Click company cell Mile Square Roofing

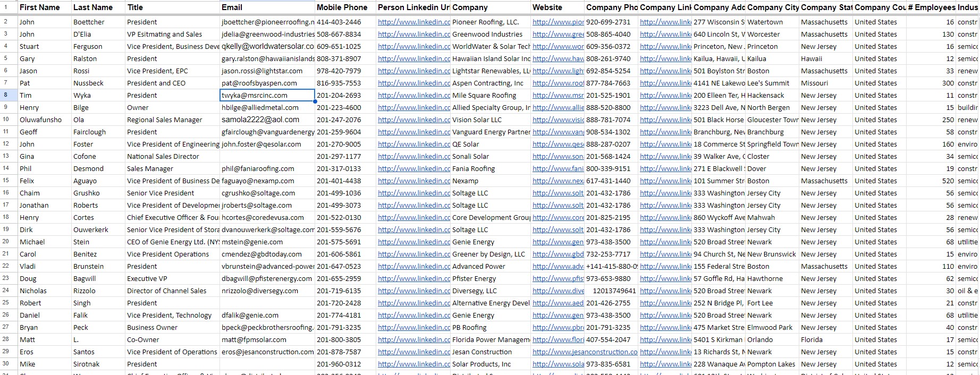point(491,95)
